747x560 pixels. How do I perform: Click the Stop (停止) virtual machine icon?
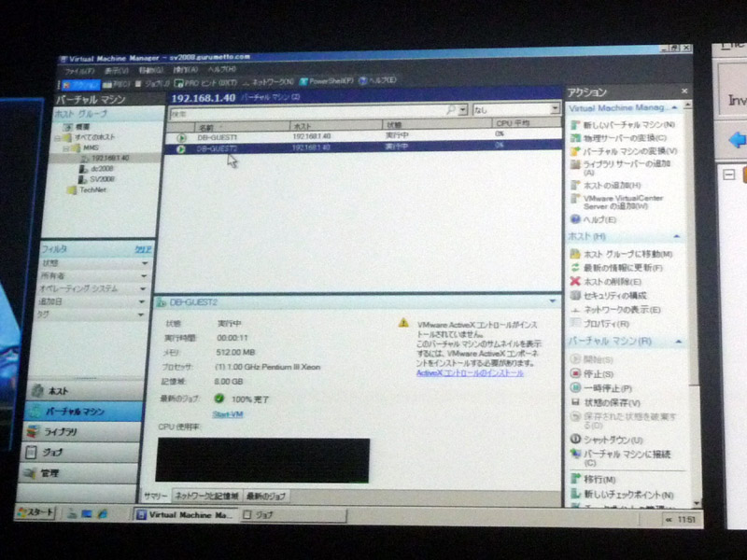pyautogui.click(x=575, y=374)
